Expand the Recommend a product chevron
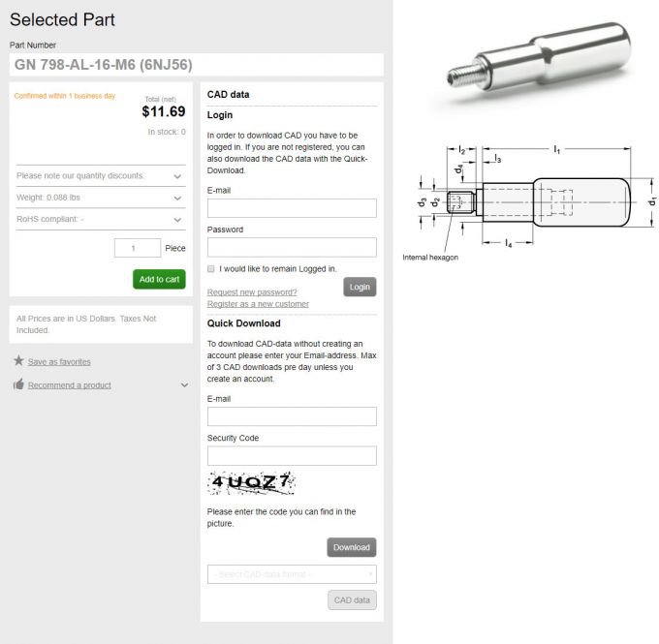The height and width of the screenshot is (644, 659). coord(184,385)
